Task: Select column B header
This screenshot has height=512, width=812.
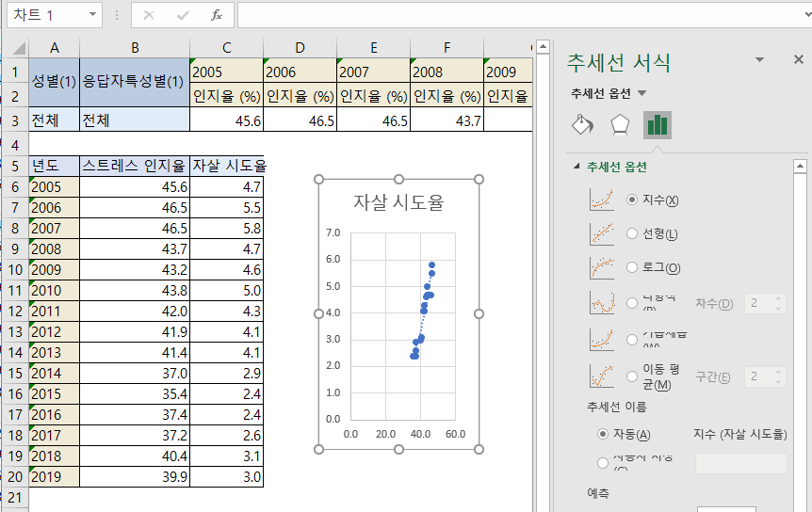Action: [135, 48]
